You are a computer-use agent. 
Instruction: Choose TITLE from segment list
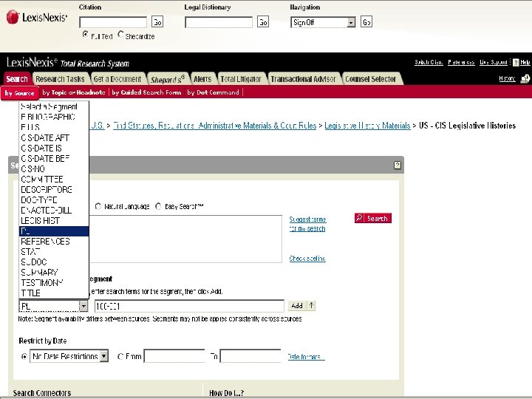click(x=54, y=293)
